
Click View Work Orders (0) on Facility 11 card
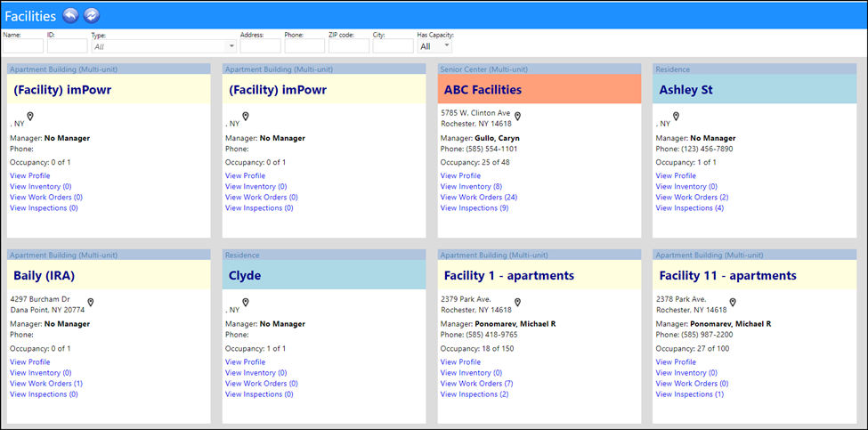pyautogui.click(x=692, y=384)
